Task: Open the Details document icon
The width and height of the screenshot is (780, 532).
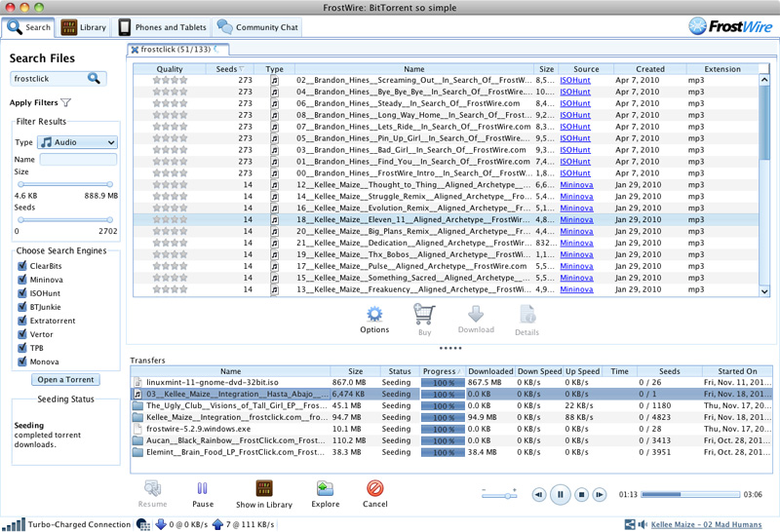Action: click(526, 315)
